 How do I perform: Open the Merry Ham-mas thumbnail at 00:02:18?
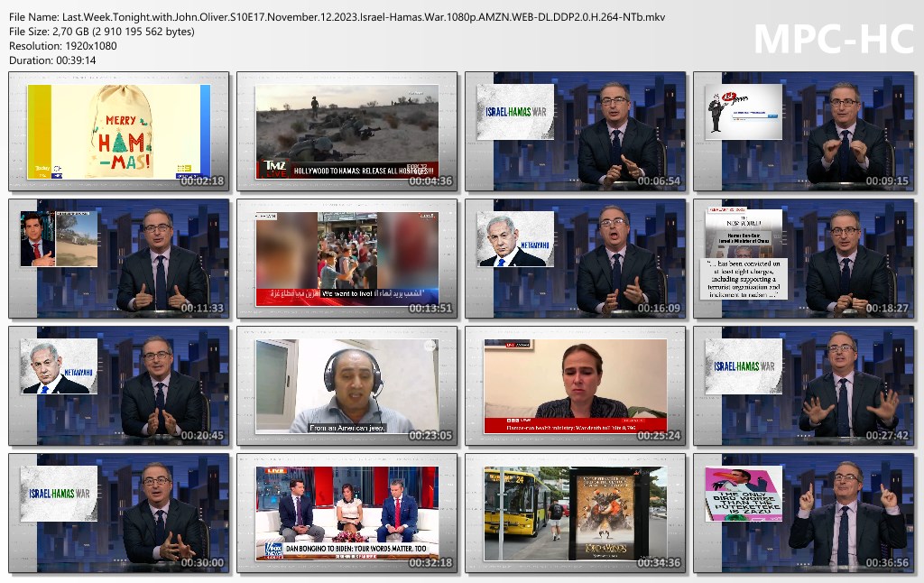118,132
